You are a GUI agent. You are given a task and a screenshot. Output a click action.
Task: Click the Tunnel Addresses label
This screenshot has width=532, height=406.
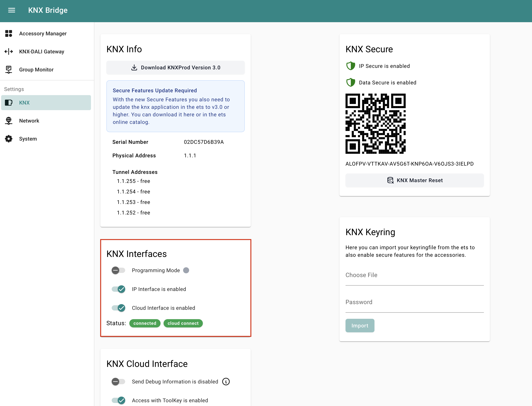click(x=135, y=172)
